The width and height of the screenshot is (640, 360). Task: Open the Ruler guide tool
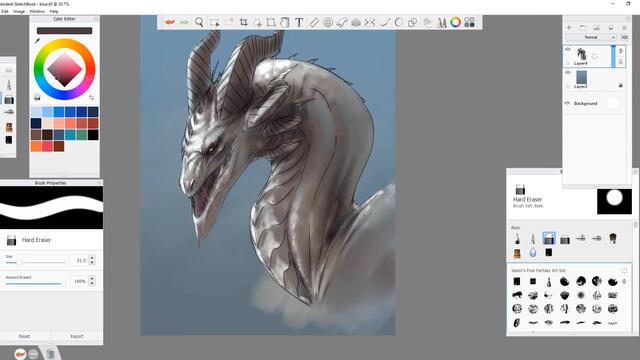(314, 22)
